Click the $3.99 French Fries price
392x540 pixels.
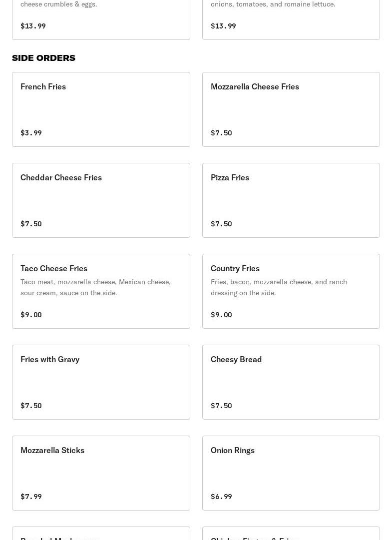31,132
